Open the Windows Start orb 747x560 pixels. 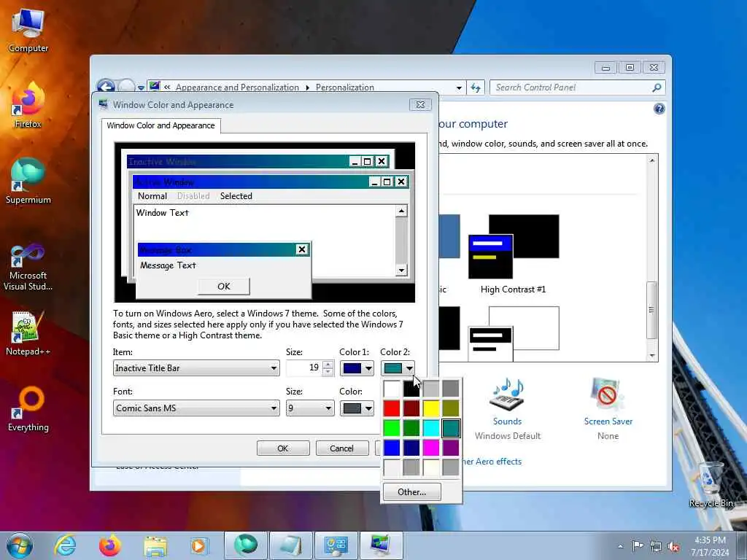(x=20, y=545)
